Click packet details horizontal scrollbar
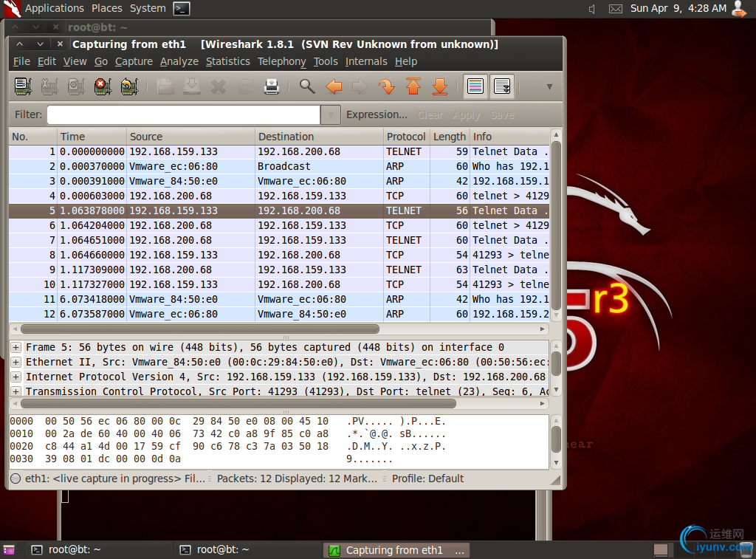The image size is (756, 559). (238, 403)
